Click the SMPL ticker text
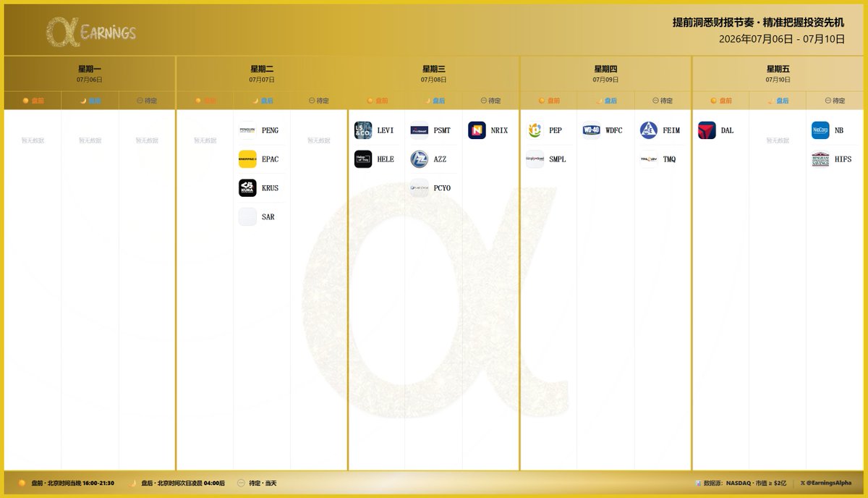The height and width of the screenshot is (498, 868). (557, 159)
